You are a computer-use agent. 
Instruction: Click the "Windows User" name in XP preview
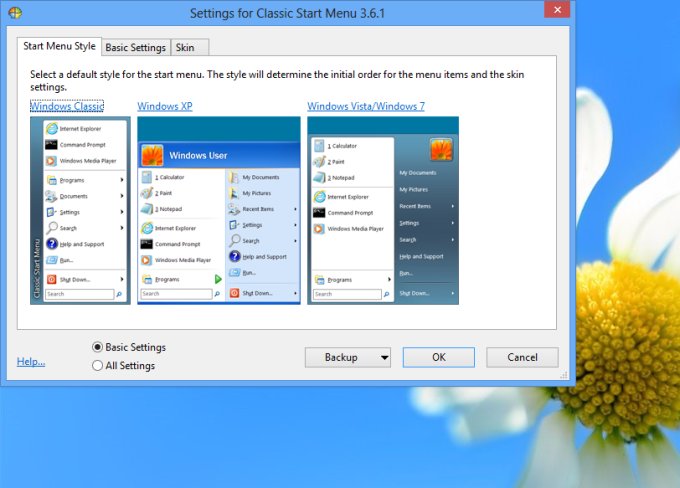click(x=198, y=155)
